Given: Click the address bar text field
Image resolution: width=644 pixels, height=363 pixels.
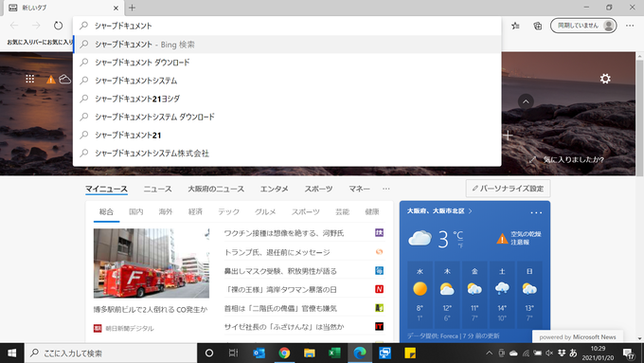Looking at the screenshot, I should click(x=287, y=26).
